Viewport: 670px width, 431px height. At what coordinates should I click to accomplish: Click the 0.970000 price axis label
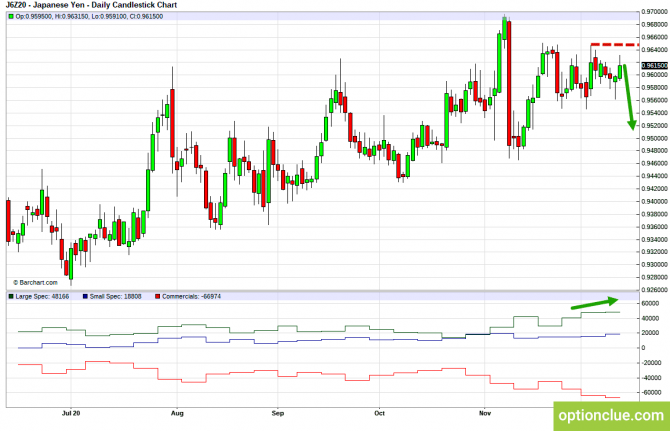pos(655,12)
